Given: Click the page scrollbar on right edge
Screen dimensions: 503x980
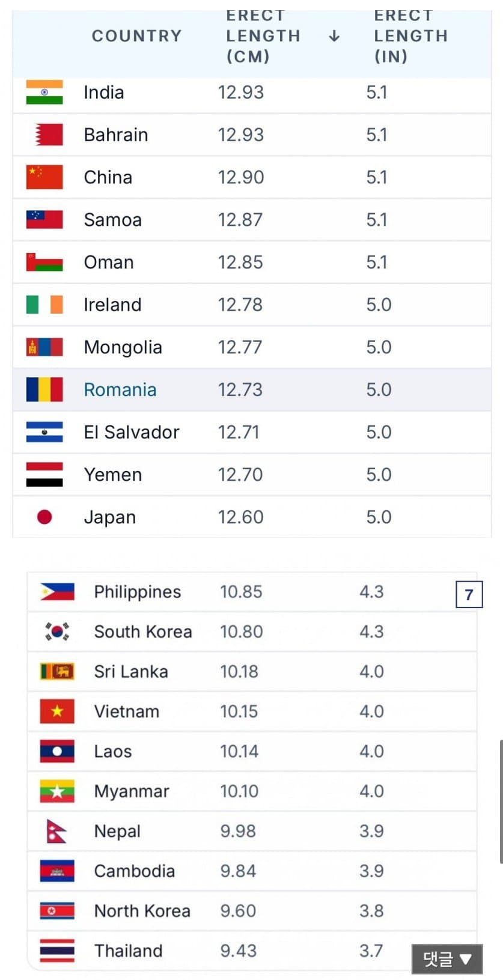Looking at the screenshot, I should tap(500, 802).
